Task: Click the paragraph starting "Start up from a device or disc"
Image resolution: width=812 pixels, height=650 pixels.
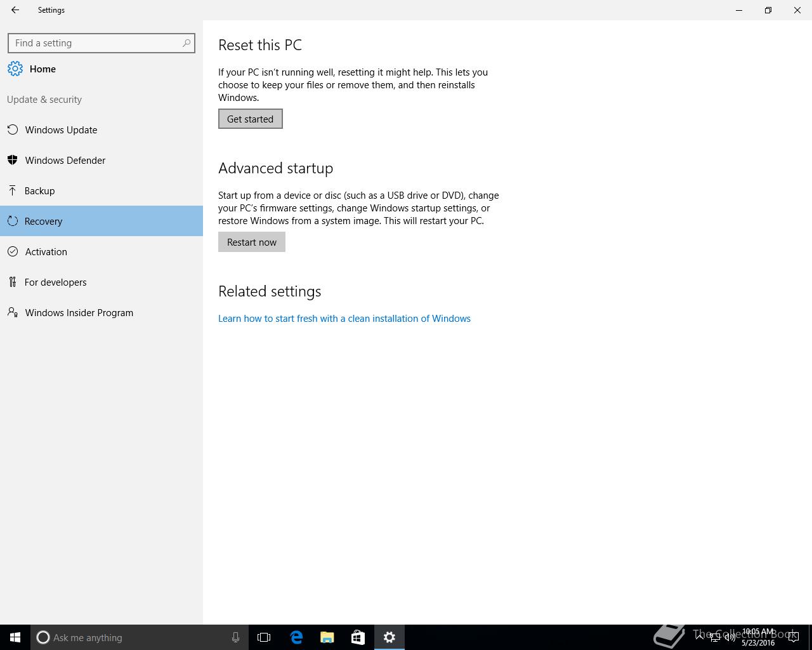Action: [358, 208]
